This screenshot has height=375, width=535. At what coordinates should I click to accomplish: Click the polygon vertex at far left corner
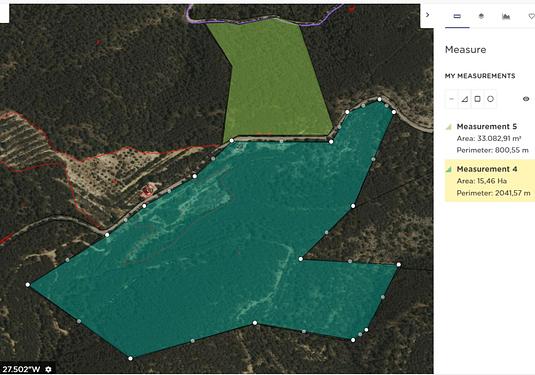[28, 285]
